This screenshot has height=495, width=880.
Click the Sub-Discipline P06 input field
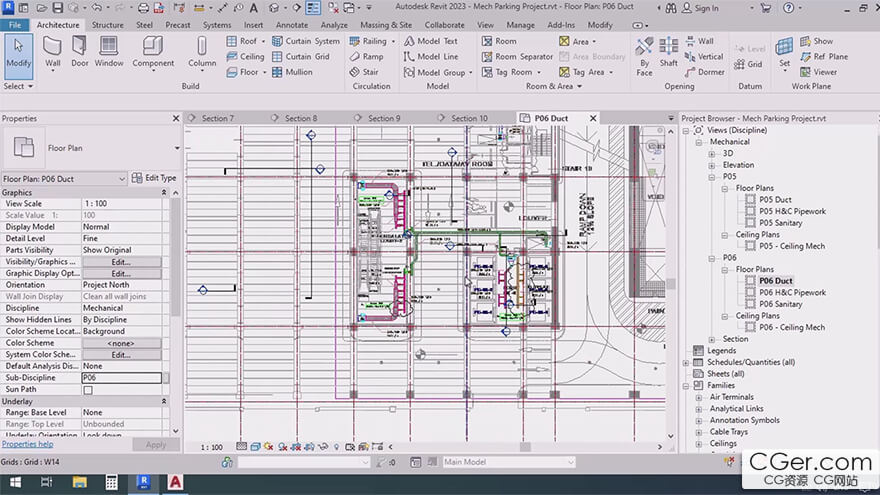(122, 378)
